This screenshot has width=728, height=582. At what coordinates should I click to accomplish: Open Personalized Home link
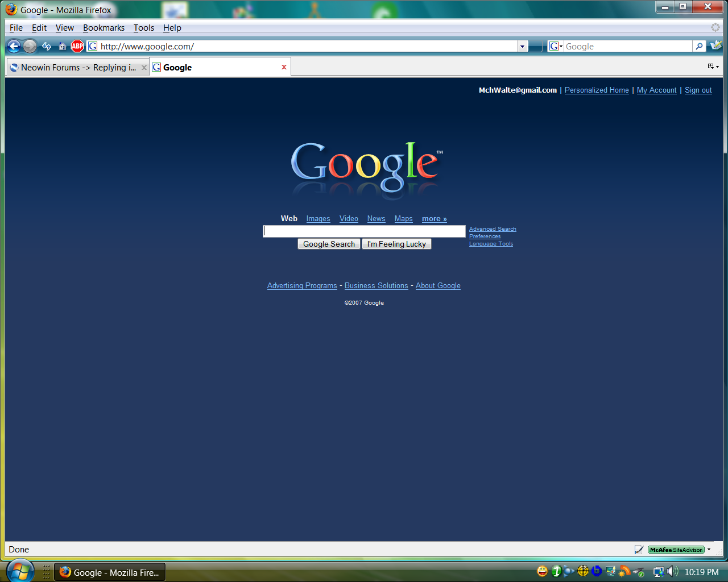coord(597,90)
